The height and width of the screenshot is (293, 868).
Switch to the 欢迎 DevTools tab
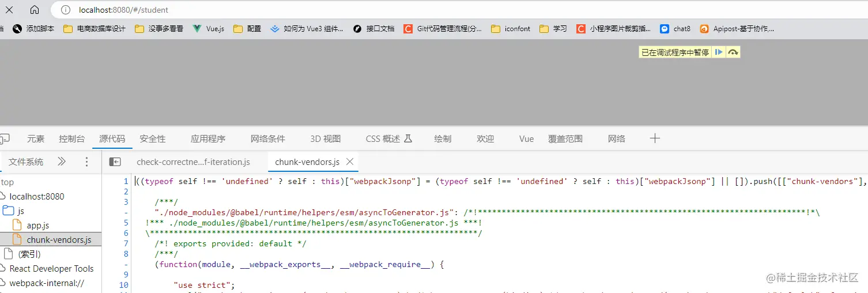[x=485, y=138]
